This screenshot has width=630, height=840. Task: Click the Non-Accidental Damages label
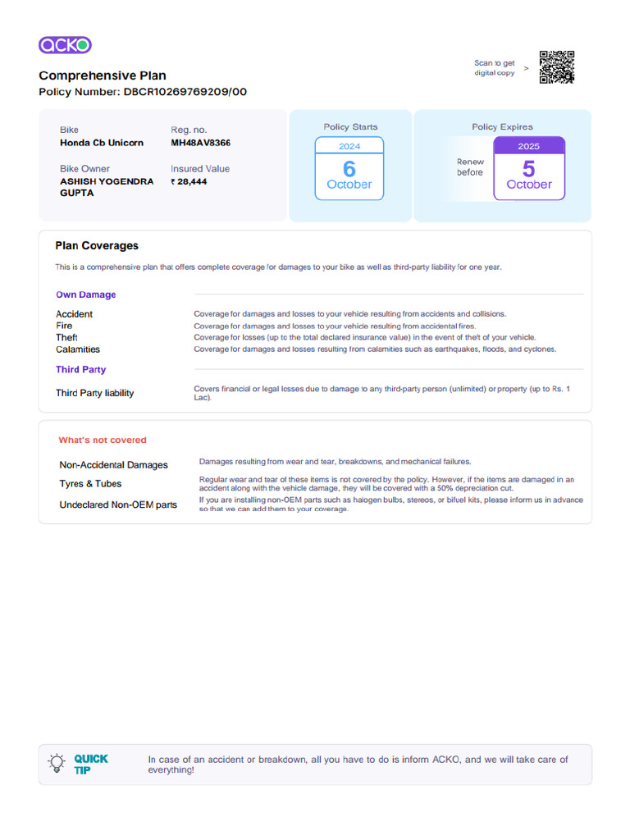[x=113, y=465]
